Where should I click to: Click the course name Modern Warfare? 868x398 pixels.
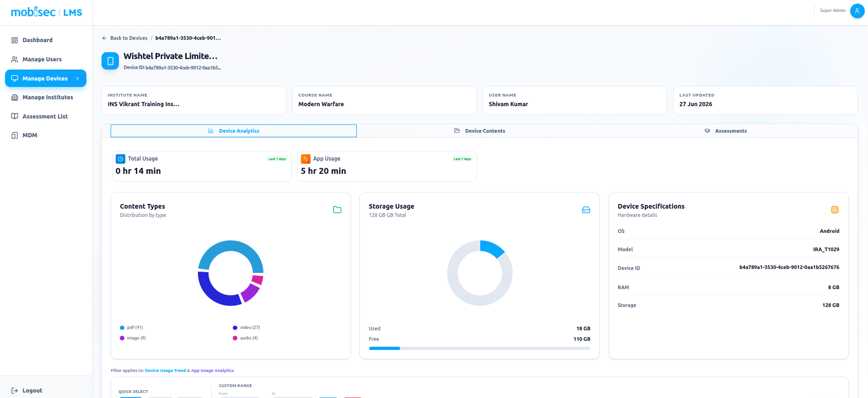(x=321, y=104)
